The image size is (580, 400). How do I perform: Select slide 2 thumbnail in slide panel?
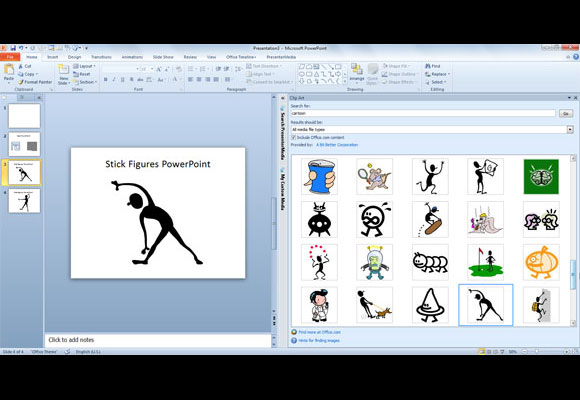[24, 144]
